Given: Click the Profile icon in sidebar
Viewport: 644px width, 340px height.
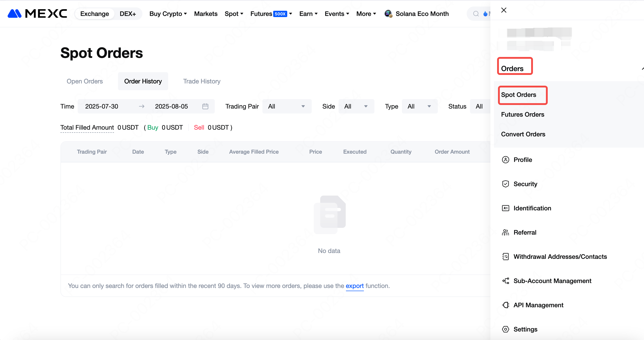Looking at the screenshot, I should point(505,160).
